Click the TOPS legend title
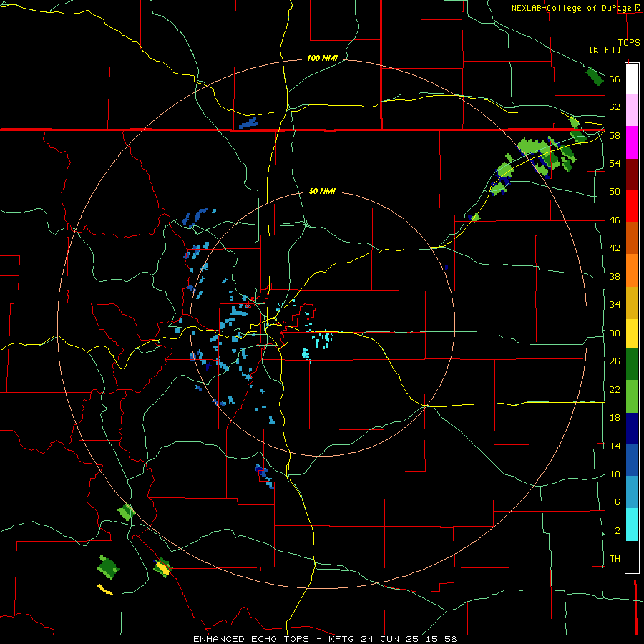Screen dimensions: 644x644 pyautogui.click(x=629, y=42)
